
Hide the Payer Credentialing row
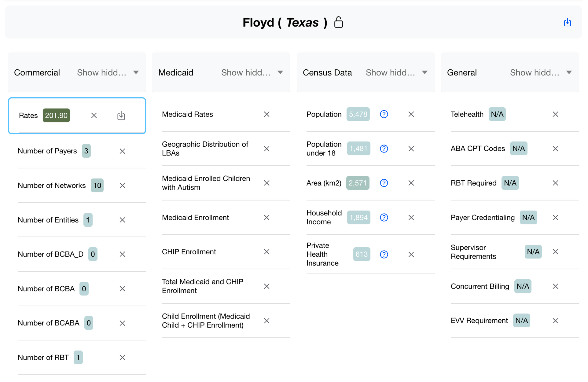point(556,218)
